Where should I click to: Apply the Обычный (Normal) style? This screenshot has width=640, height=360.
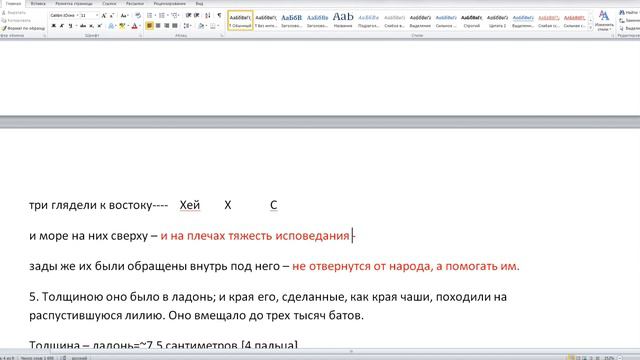(240, 20)
